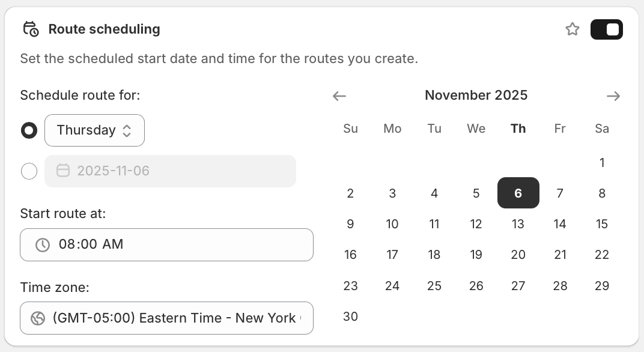This screenshot has height=352, width=644.
Task: Click the favorite star icon
Action: point(573,29)
